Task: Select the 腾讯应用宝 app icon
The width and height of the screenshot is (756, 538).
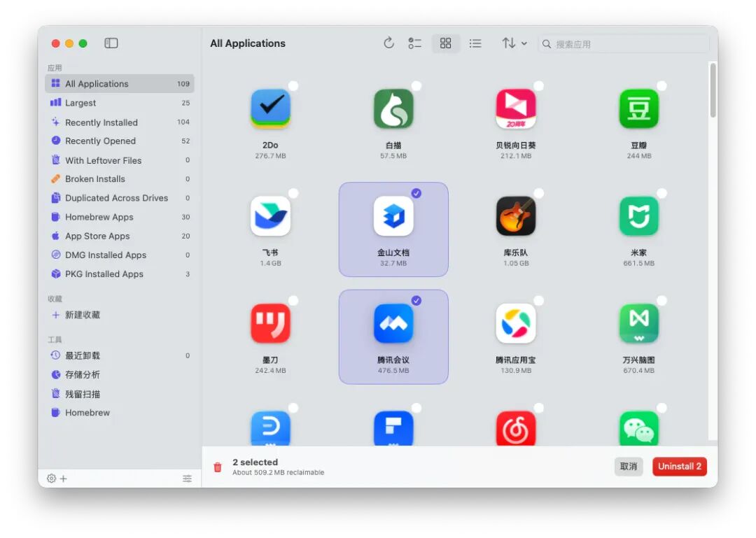Action: 516,323
